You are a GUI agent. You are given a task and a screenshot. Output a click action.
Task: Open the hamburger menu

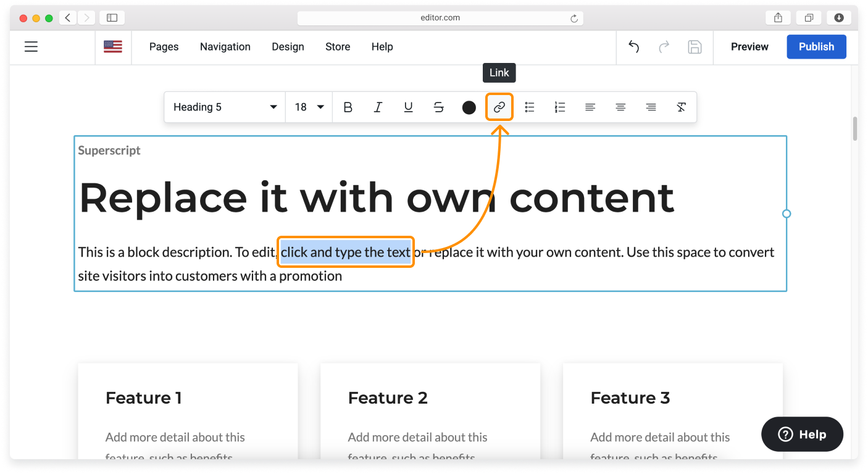point(31,47)
